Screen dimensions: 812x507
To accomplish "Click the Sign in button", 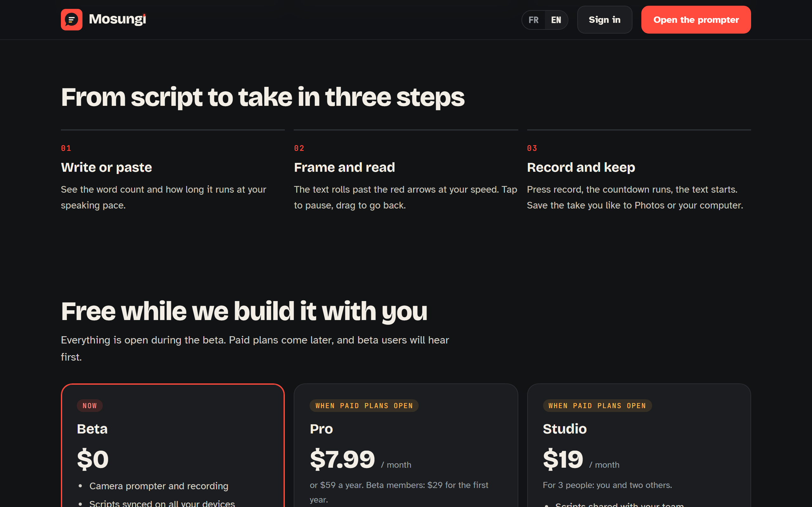I will tap(605, 20).
